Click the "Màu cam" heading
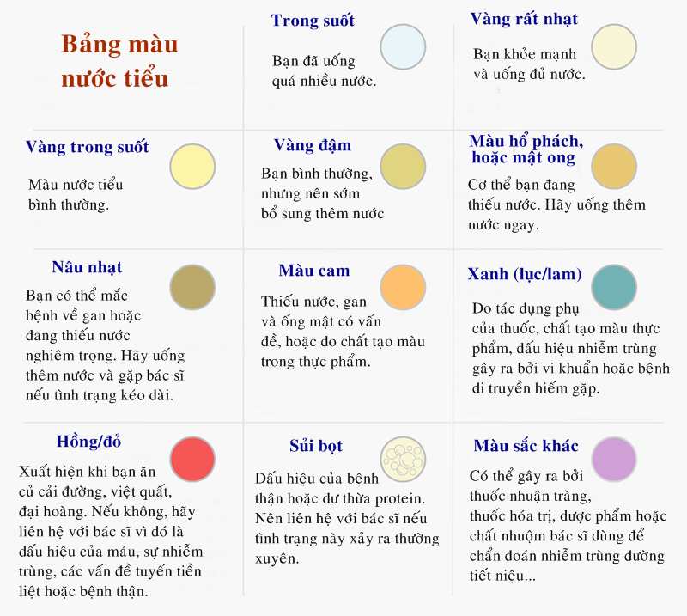The image size is (687, 616). (314, 271)
